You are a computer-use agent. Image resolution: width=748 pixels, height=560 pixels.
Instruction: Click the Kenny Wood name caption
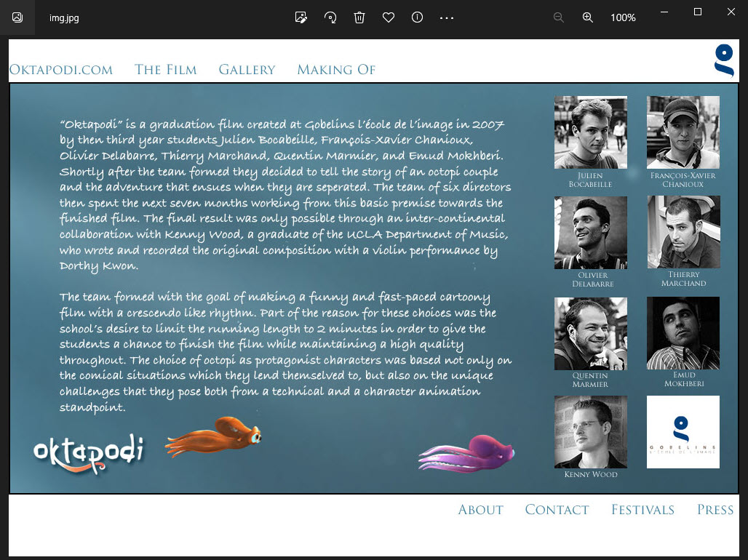[591, 474]
